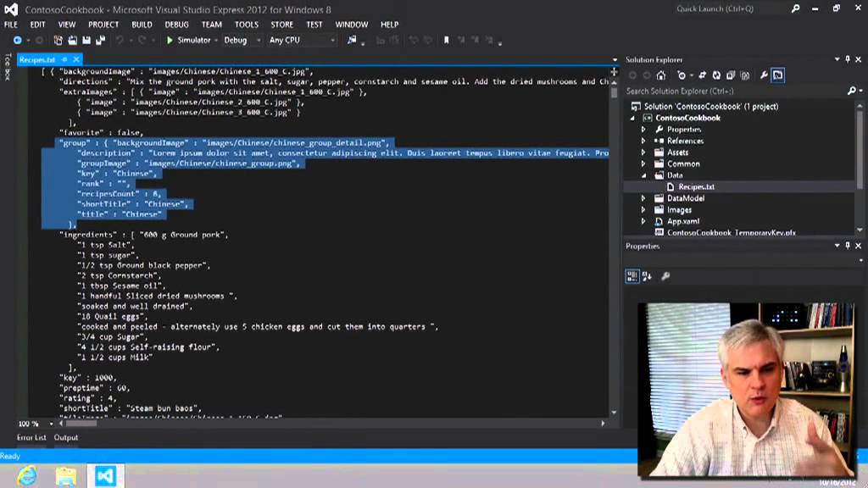Screen dimensions: 868x488
Task: Click the Home icon in Solution Explorer
Action: coord(661,75)
